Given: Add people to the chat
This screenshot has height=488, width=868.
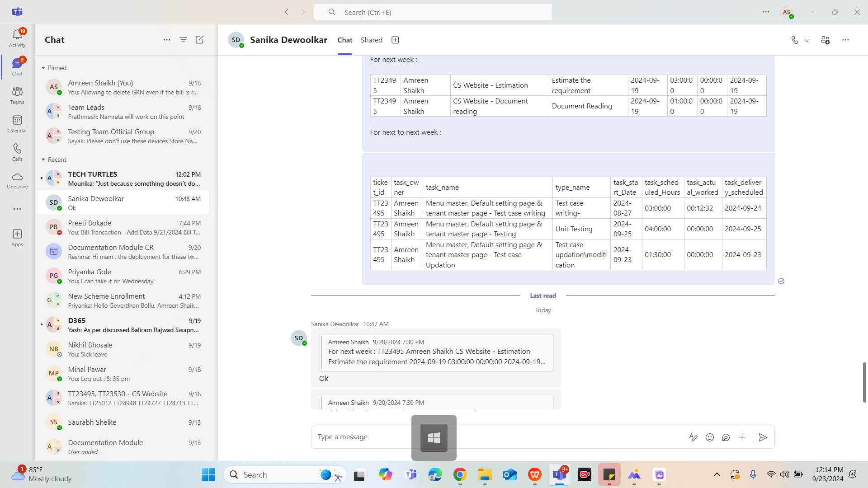Looking at the screenshot, I should click(825, 40).
